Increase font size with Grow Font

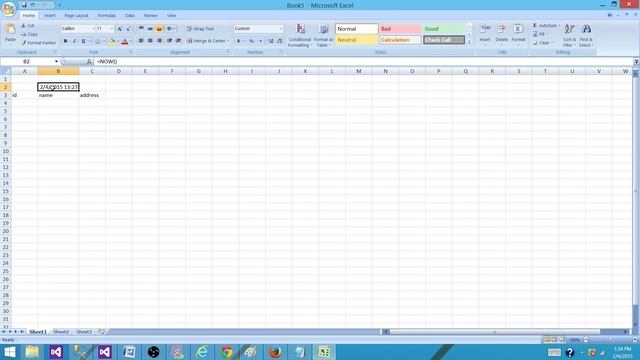[x=120, y=29]
